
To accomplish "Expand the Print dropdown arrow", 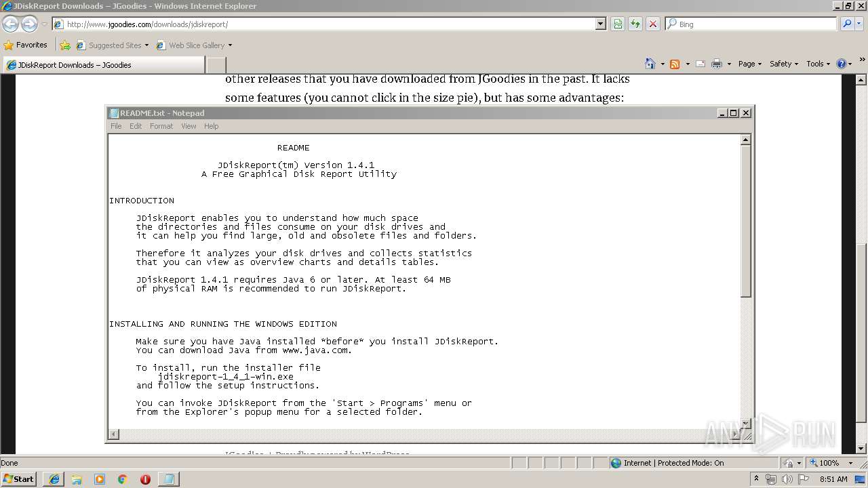I will tap(729, 64).
